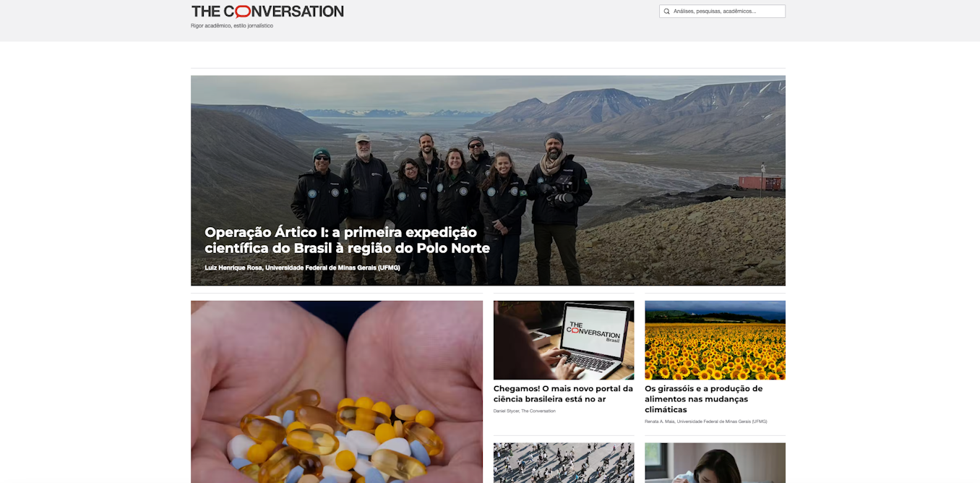Click the laptop showing The Conversation Brasil thumbnail
This screenshot has height=483, width=980.
pos(564,340)
